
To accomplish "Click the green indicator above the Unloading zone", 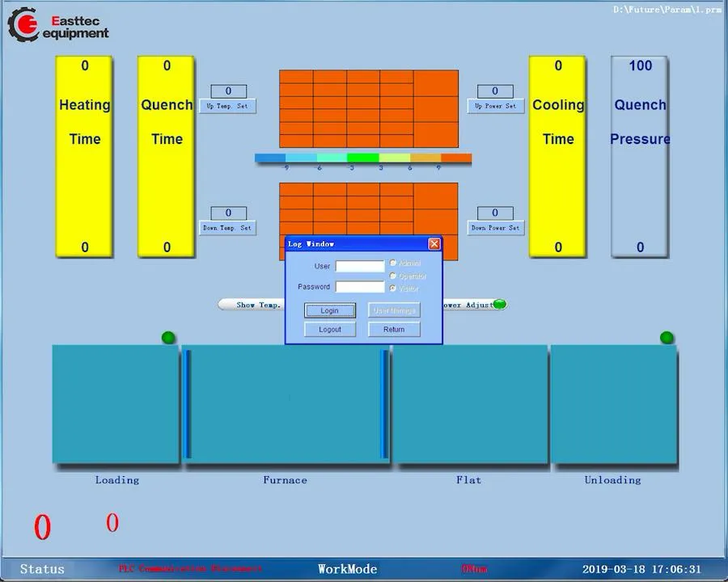I will [667, 337].
